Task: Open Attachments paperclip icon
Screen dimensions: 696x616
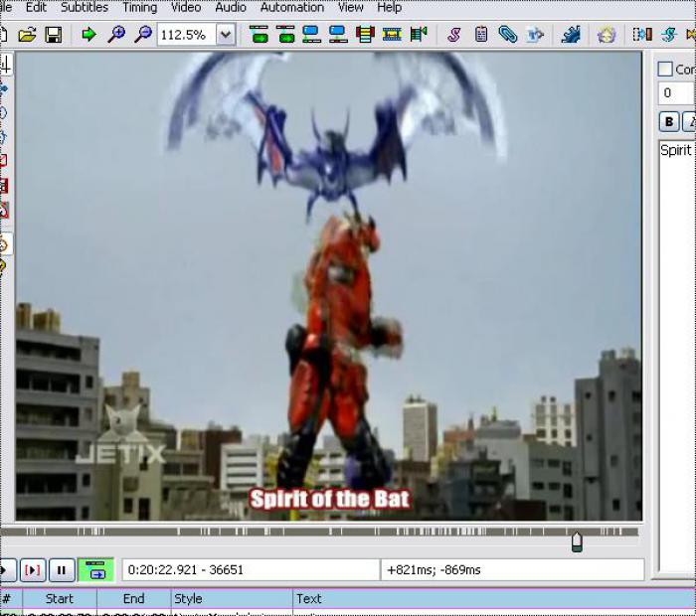Action: tap(508, 34)
